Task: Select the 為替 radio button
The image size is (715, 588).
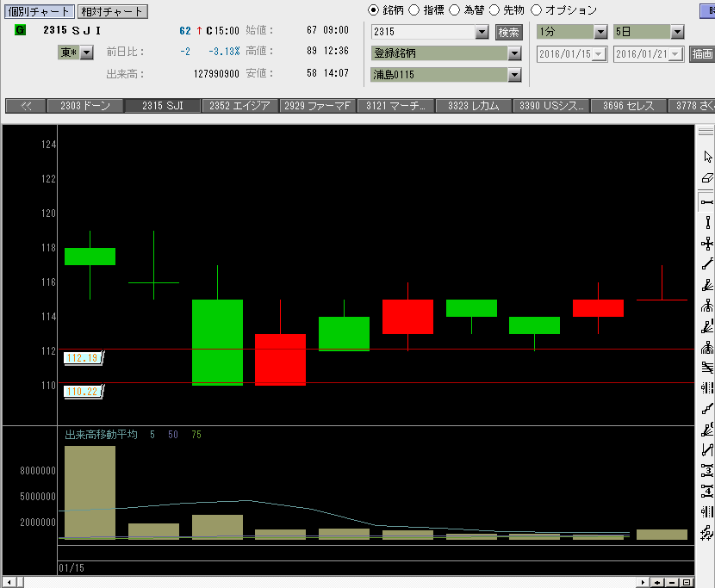Action: [454, 10]
